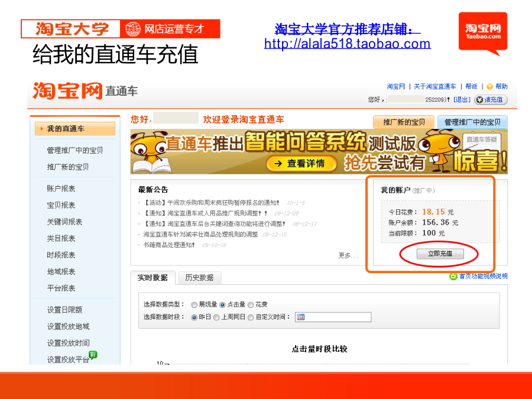Select the 上周同日 radio button
This screenshot has height=399, width=532.
216,317
